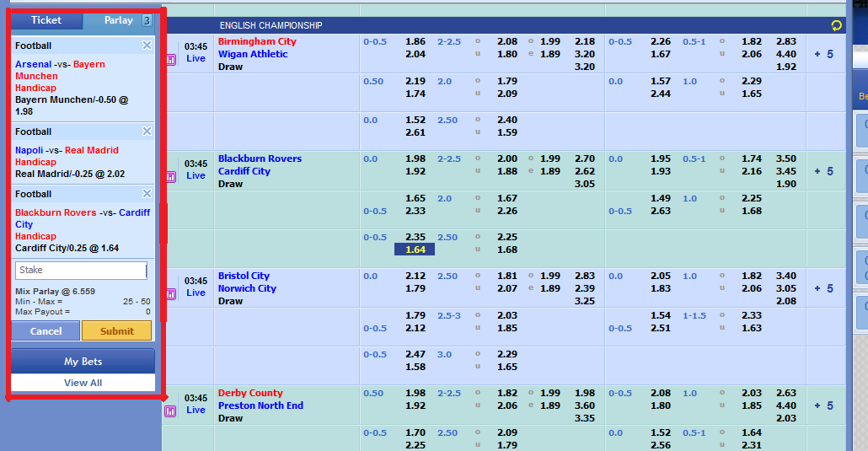
Task: Click the View All link
Action: (x=83, y=383)
